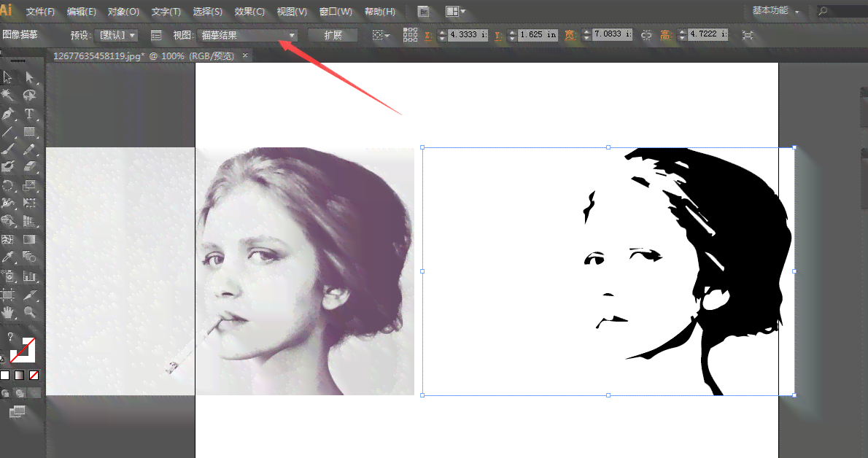Open the 选择(S) menu
Screen dimensions: 868x458
click(x=208, y=11)
